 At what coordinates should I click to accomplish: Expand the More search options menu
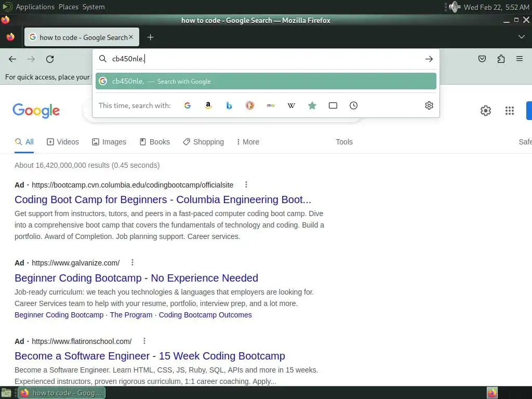pos(248,142)
